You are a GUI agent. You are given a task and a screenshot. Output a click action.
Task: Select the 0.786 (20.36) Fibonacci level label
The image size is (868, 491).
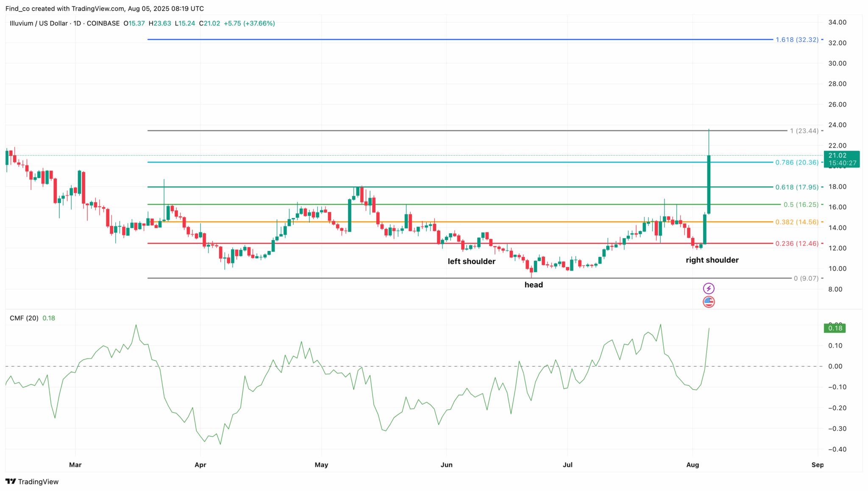tap(797, 162)
